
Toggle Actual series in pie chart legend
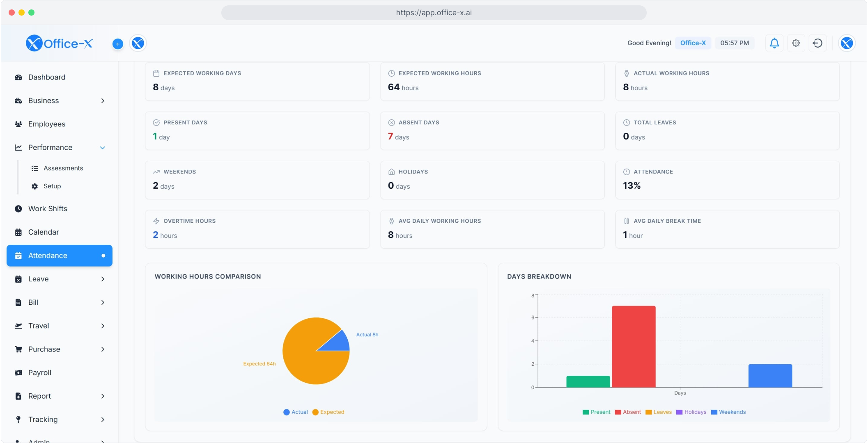[x=296, y=412]
